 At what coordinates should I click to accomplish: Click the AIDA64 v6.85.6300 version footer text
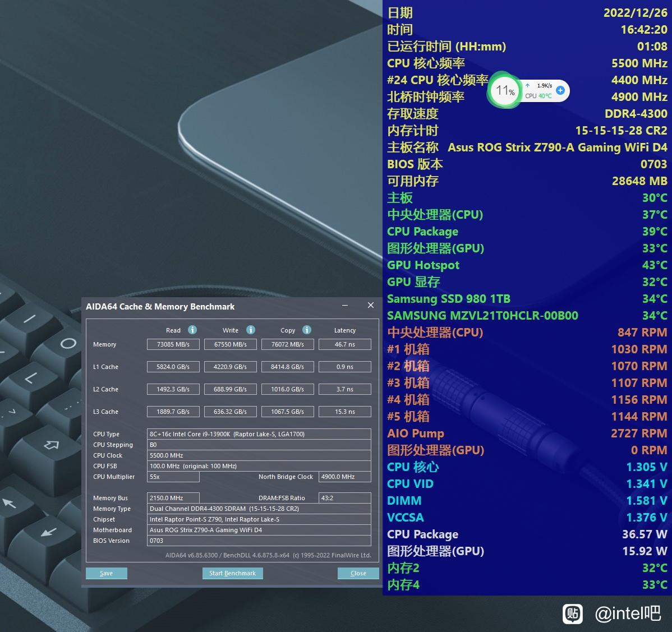[x=268, y=555]
